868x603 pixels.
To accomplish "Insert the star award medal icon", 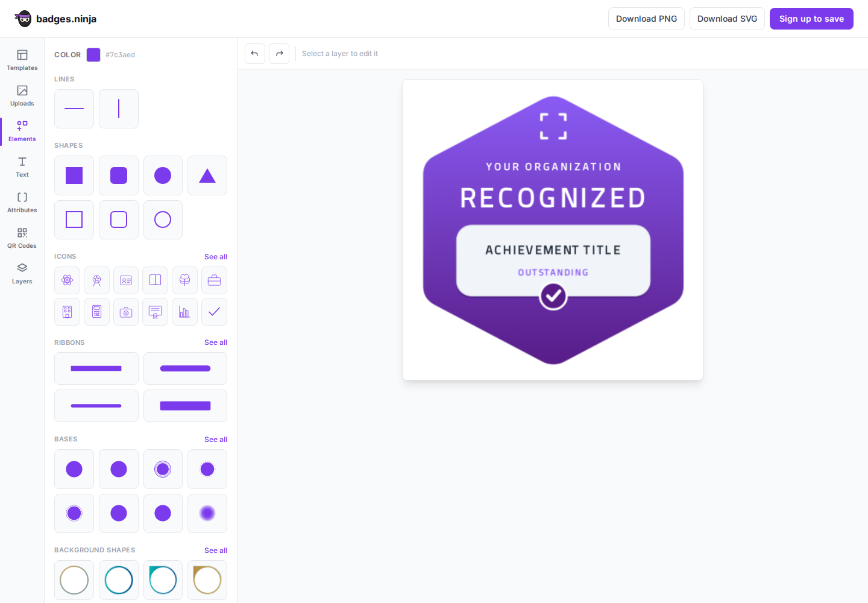I will pos(96,280).
